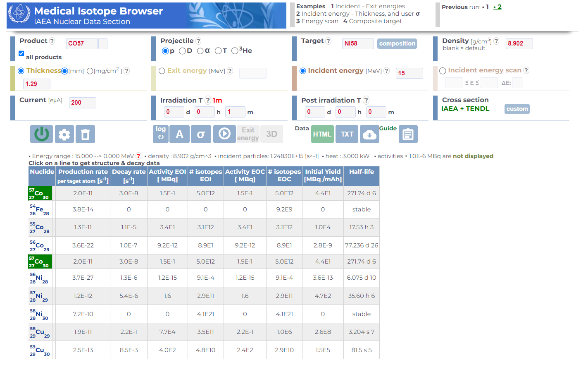The height and width of the screenshot is (367, 588).
Task: Select the log reload icon
Action: 161,134
